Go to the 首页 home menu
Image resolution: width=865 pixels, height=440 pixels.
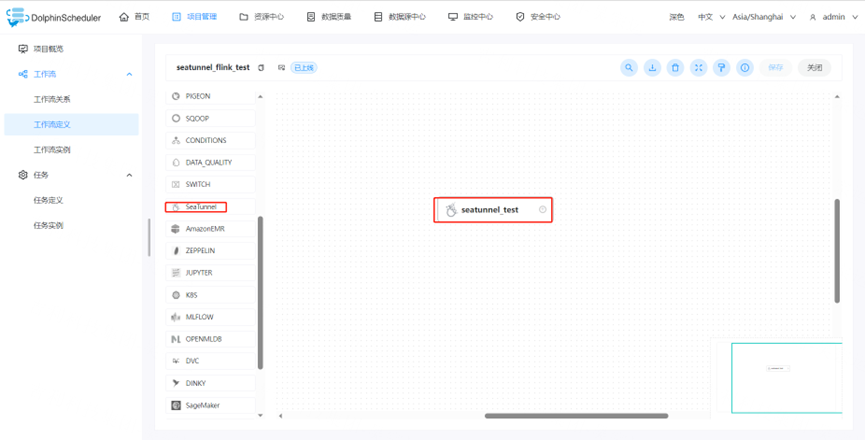point(134,17)
